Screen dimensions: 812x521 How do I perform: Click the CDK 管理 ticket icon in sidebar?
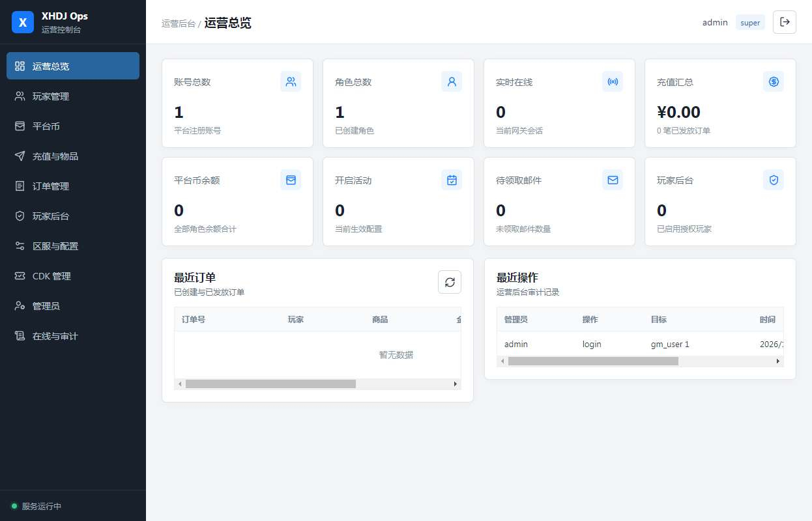[x=20, y=275]
